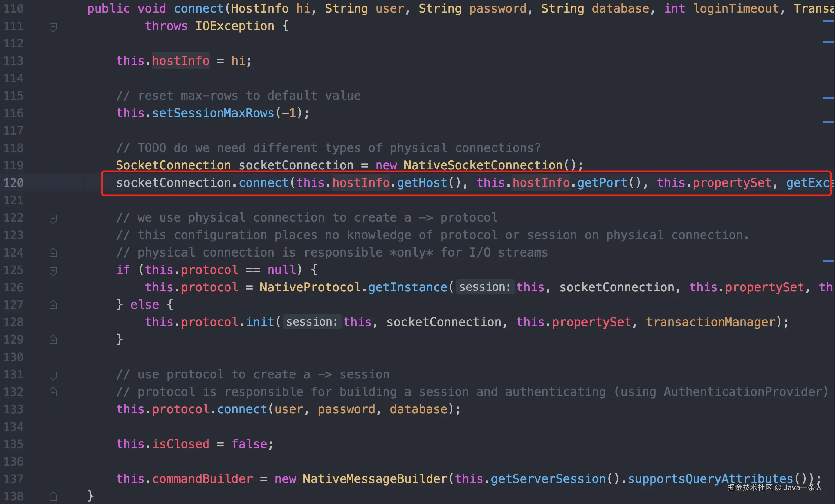Fold the comment block starting at line 122

click(x=53, y=218)
